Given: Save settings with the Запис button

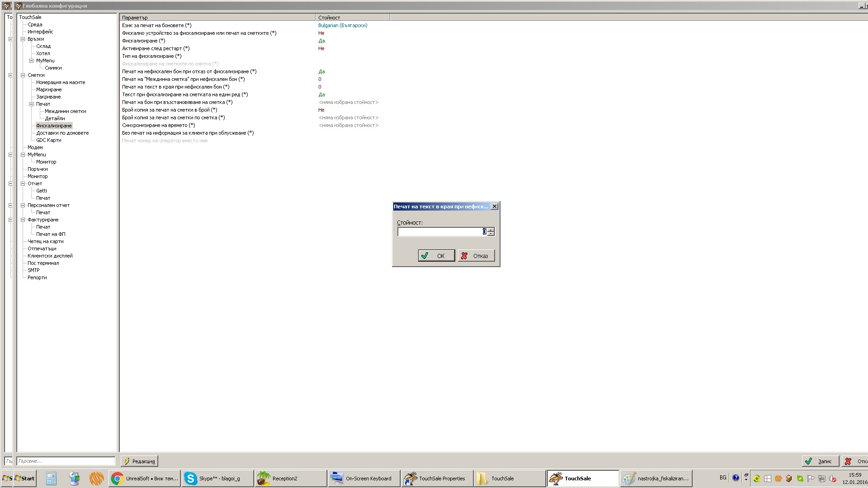Looking at the screenshot, I should coord(820,461).
